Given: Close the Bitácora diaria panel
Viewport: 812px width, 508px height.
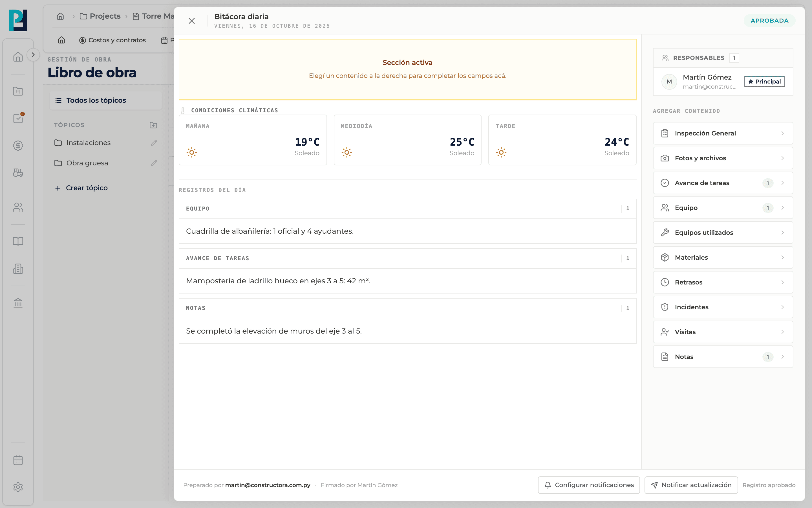Looking at the screenshot, I should pos(192,21).
